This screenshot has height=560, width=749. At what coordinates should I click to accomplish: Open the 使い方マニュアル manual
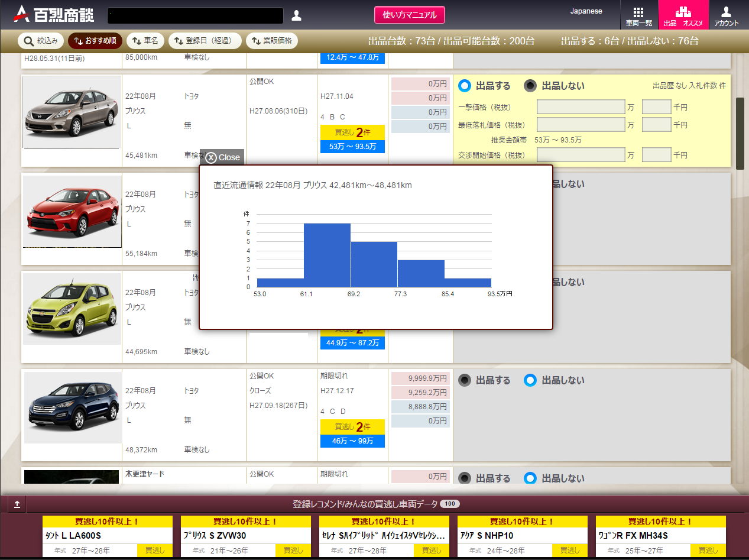pos(409,15)
